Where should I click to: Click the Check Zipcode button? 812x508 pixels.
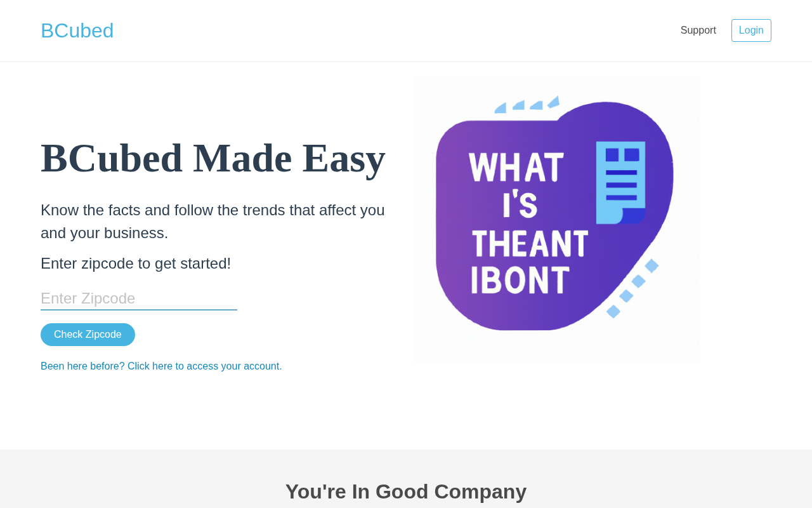coord(88,335)
